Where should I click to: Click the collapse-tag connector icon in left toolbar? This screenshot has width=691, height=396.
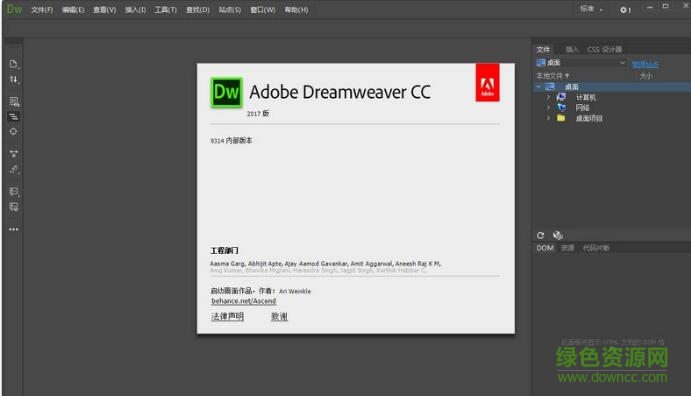coord(14,154)
